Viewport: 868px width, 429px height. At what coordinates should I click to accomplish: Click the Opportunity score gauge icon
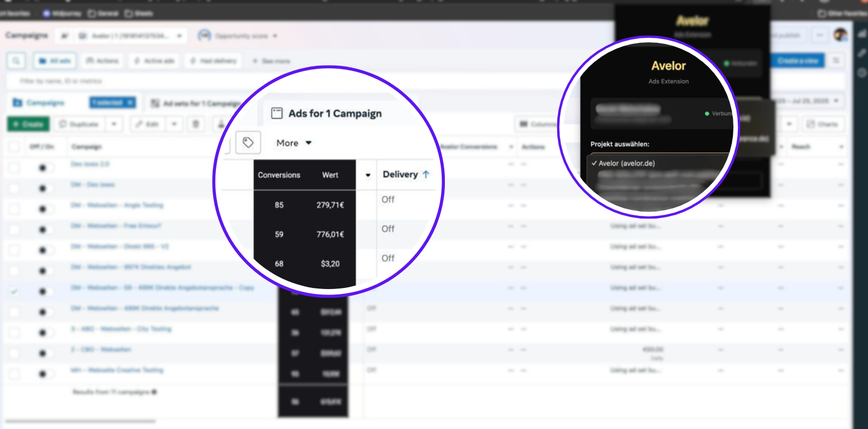[204, 36]
